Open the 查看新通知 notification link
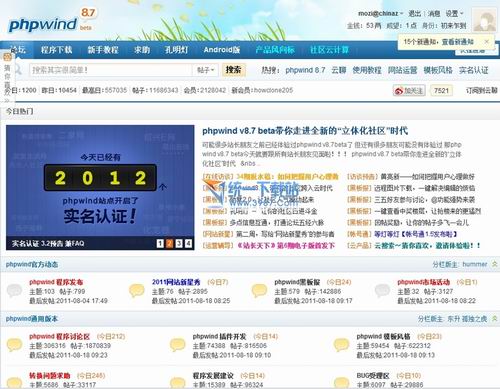 coord(458,42)
